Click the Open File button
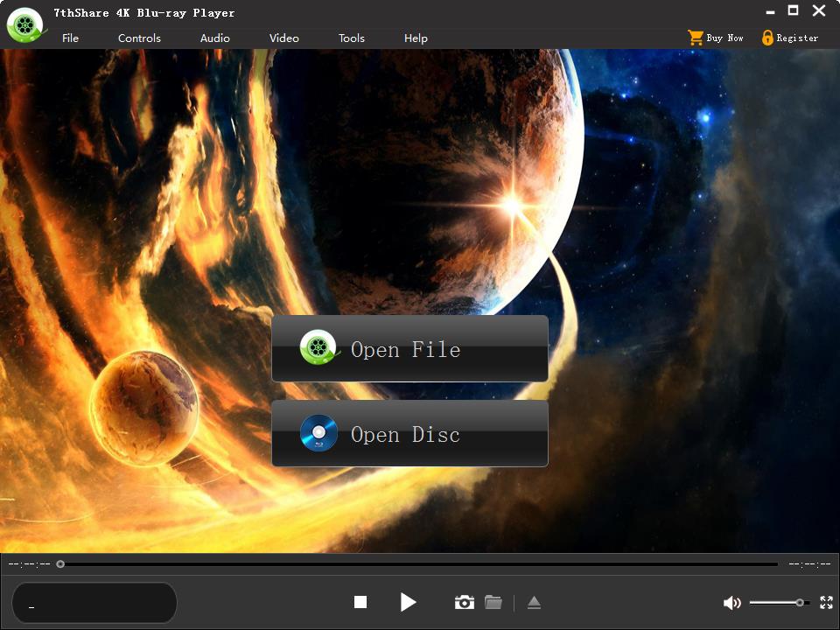Image resolution: width=840 pixels, height=630 pixels. pyautogui.click(x=409, y=349)
